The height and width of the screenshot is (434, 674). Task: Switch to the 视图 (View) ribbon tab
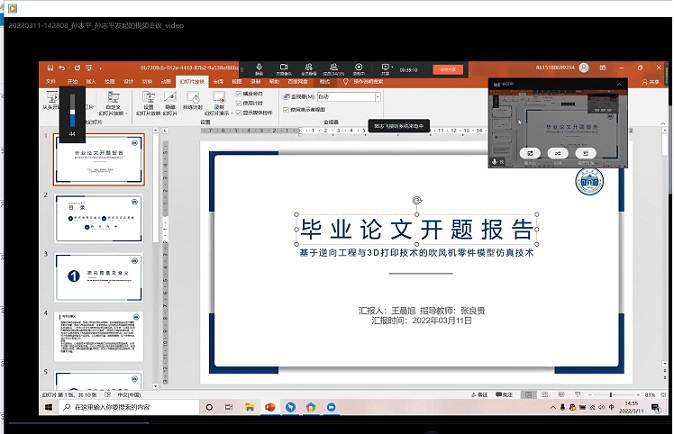click(237, 81)
